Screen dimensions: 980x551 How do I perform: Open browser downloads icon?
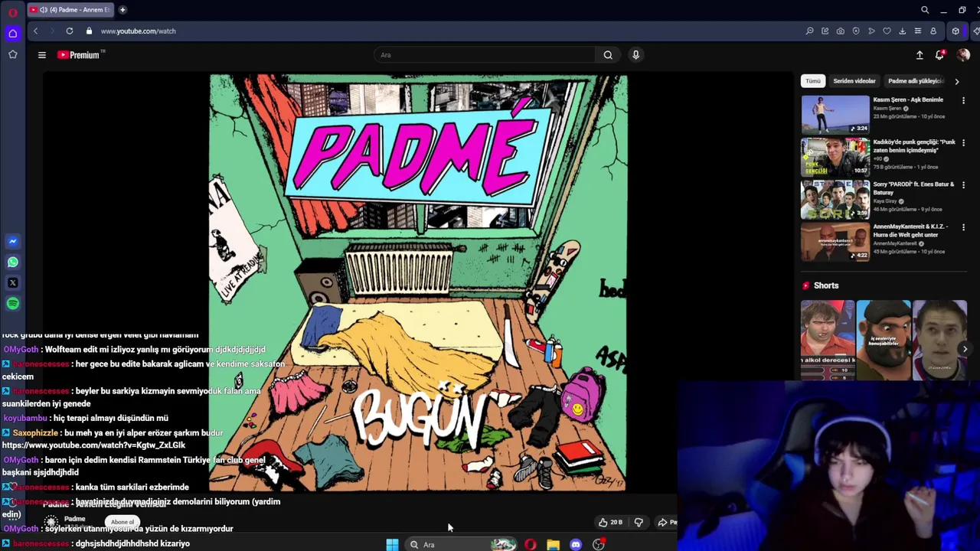(x=902, y=31)
